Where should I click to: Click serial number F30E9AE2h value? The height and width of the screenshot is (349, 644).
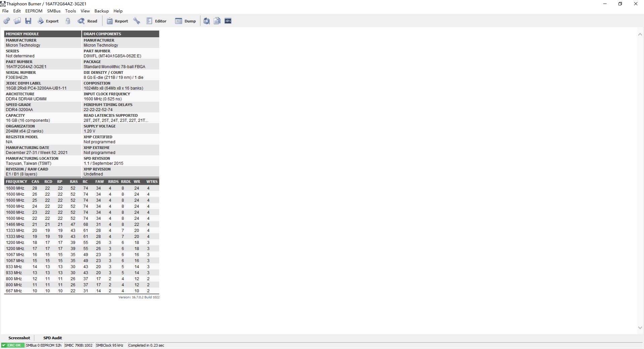coord(17,78)
